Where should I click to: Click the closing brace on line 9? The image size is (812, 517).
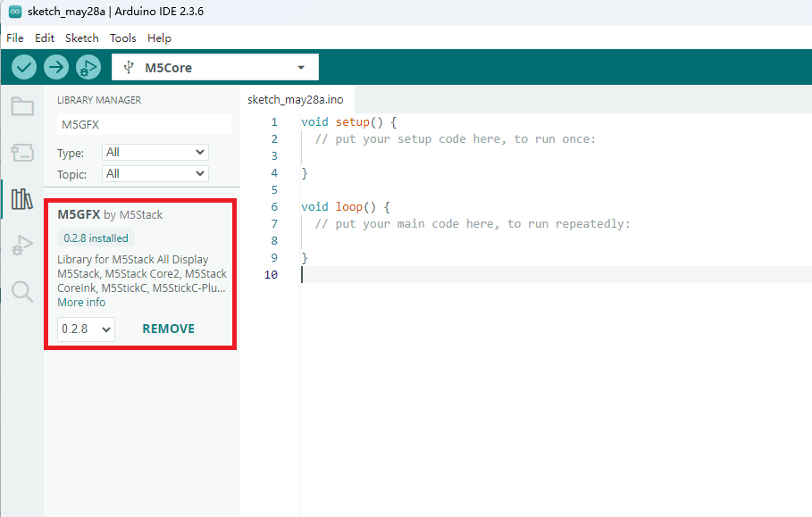pos(305,257)
